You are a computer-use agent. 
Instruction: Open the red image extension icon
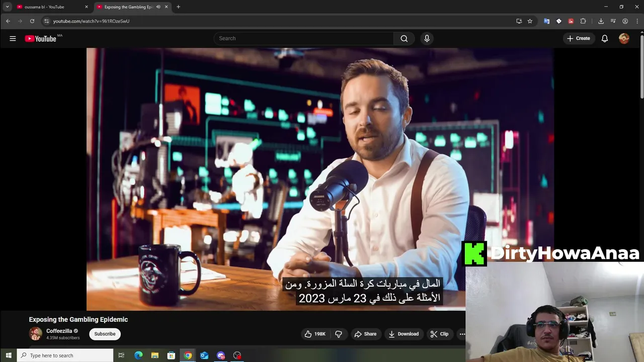pyautogui.click(x=571, y=21)
